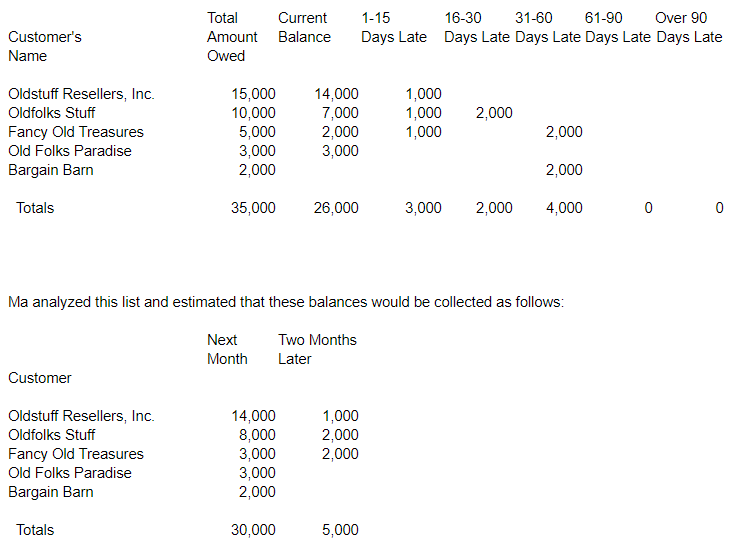Select the 4,000 total under 31-60 days

point(564,208)
